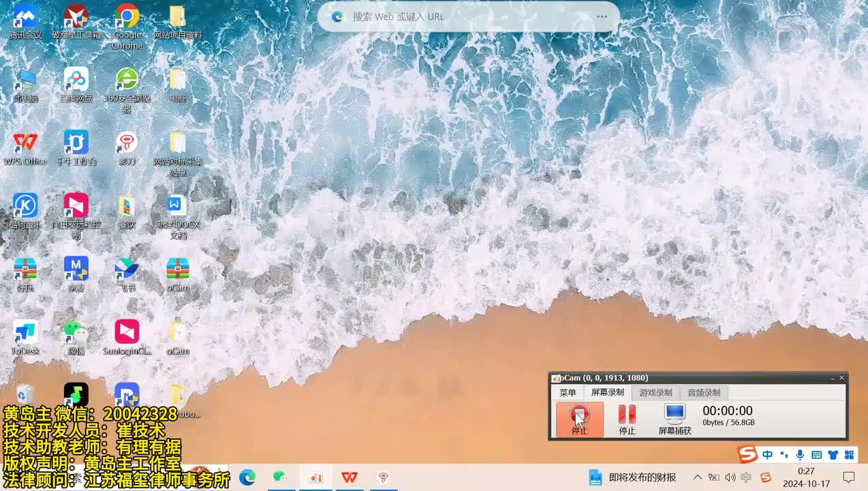Image resolution: width=868 pixels, height=491 pixels.
Task: Open the 百度网盘 desktop shortcut
Action: click(x=76, y=85)
